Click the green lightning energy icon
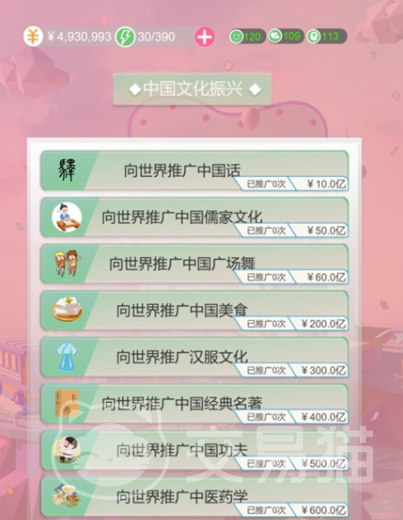 tap(125, 37)
